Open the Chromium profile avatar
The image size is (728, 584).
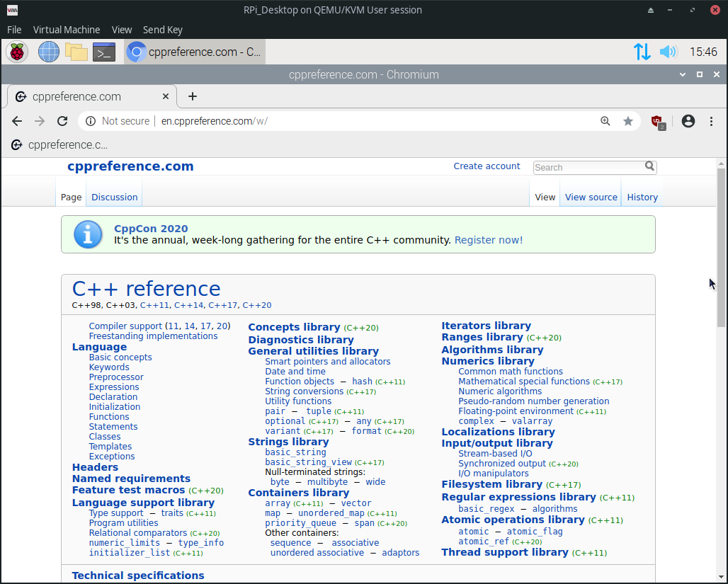pyautogui.click(x=688, y=121)
